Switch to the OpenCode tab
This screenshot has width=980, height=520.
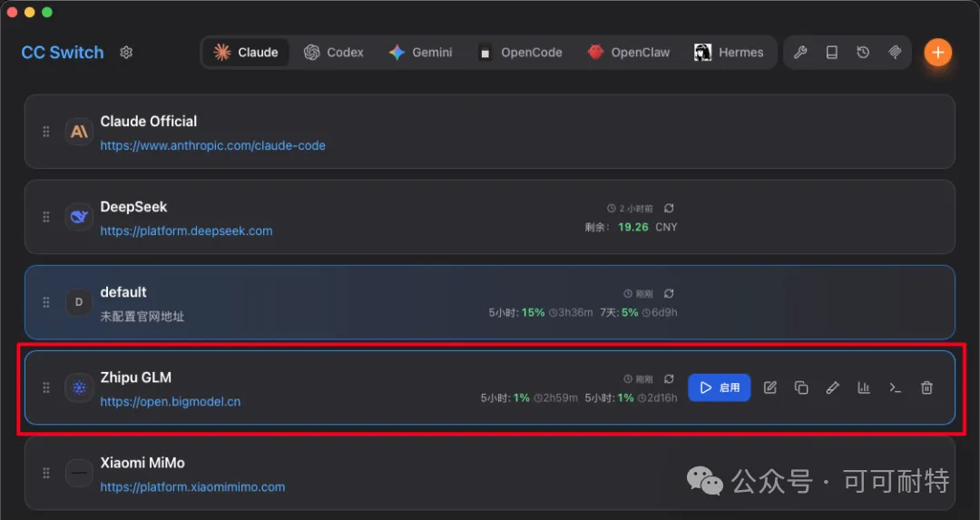click(520, 53)
